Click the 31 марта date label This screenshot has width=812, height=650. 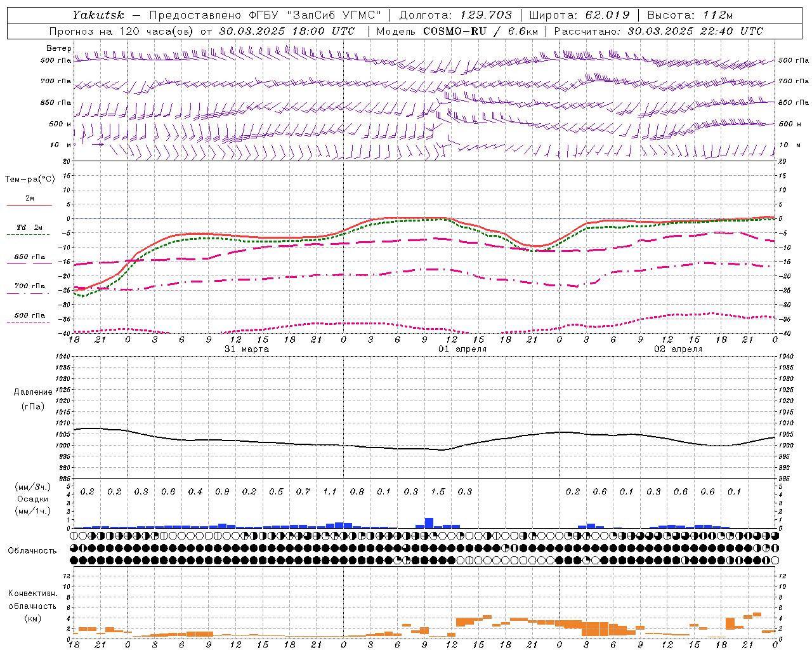click(247, 349)
